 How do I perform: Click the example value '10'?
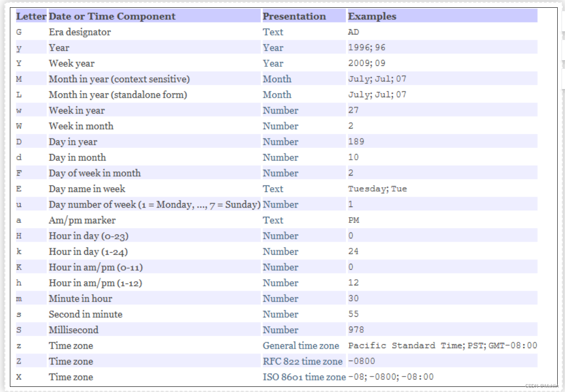click(353, 157)
